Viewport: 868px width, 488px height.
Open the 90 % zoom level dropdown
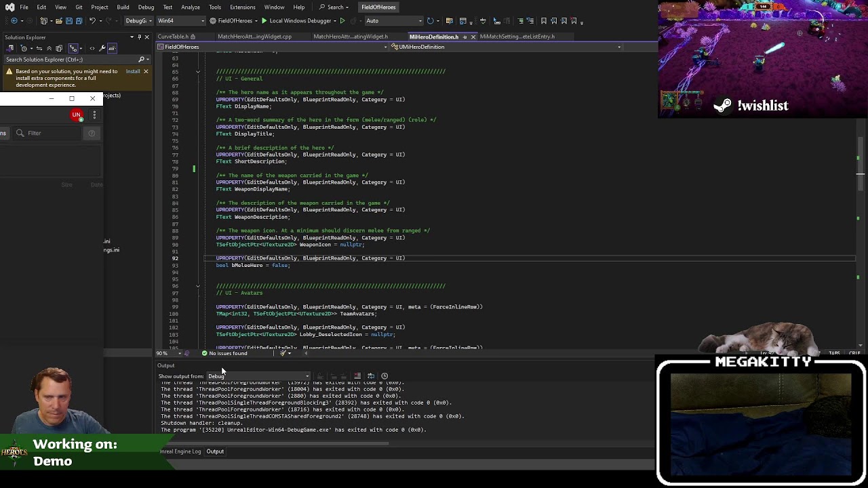pyautogui.click(x=169, y=353)
